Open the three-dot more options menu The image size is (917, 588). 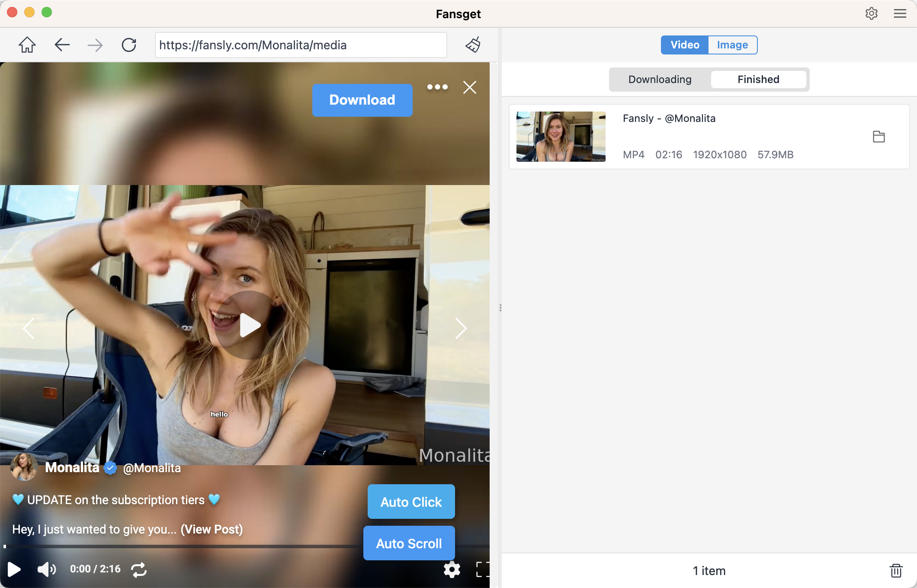(437, 87)
